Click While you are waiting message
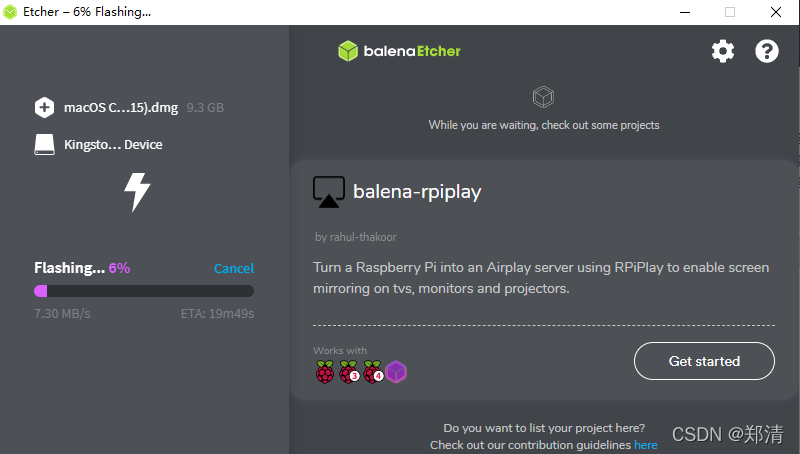800x454 pixels. [x=544, y=125]
